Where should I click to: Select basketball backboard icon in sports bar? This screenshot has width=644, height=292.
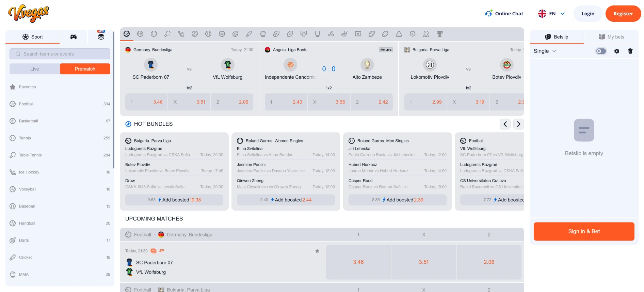coord(304,34)
